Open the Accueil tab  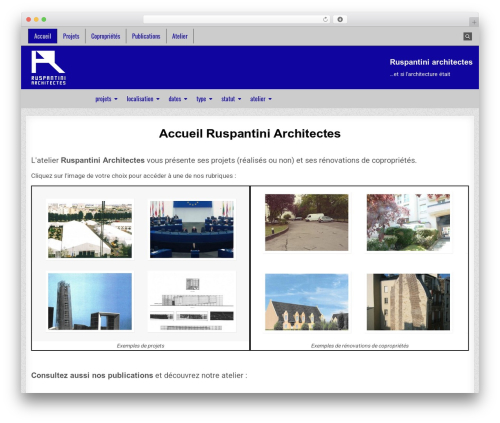pyautogui.click(x=42, y=36)
